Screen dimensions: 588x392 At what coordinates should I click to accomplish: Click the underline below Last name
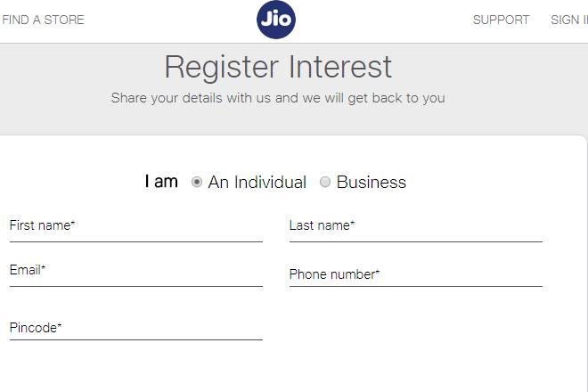415,241
